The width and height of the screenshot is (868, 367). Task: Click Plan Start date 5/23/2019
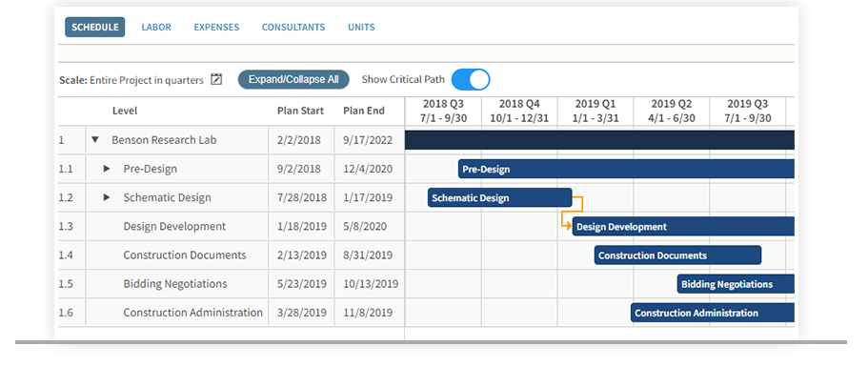click(302, 284)
